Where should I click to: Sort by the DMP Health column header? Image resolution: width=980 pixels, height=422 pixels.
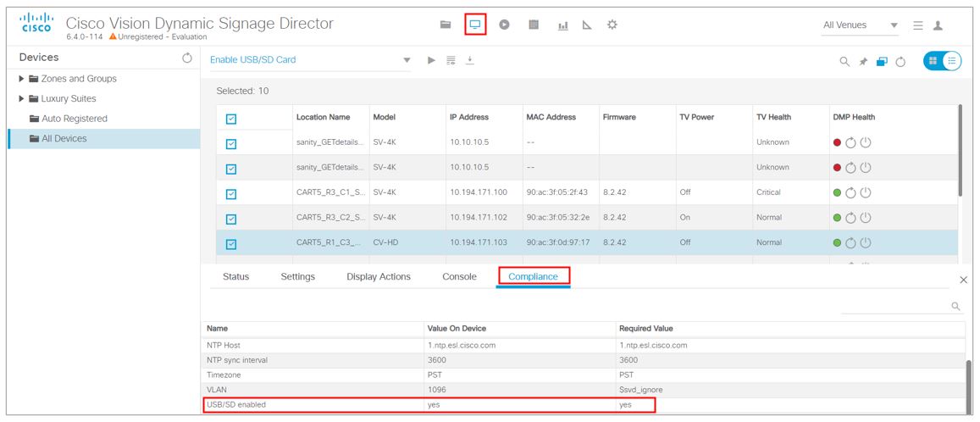(x=854, y=117)
